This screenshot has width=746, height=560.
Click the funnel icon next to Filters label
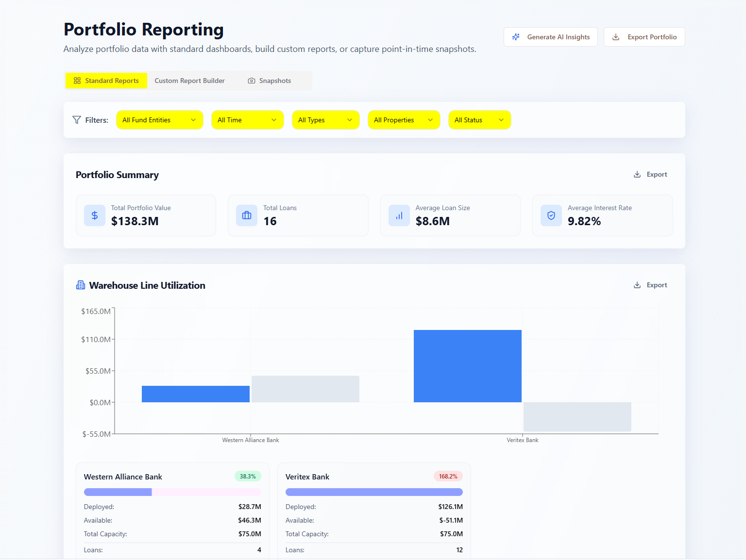point(76,119)
